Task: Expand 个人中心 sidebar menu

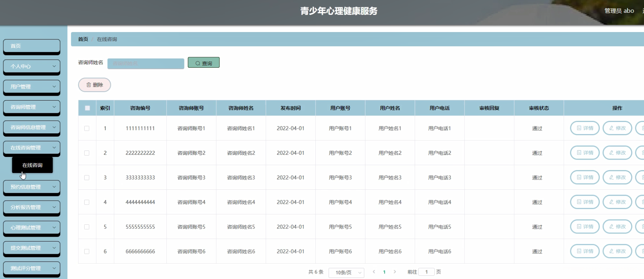Action: click(32, 66)
